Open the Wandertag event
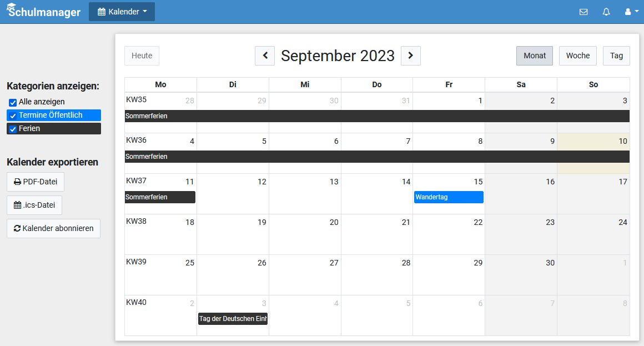Viewport: 644px width, 346px height. (x=449, y=197)
